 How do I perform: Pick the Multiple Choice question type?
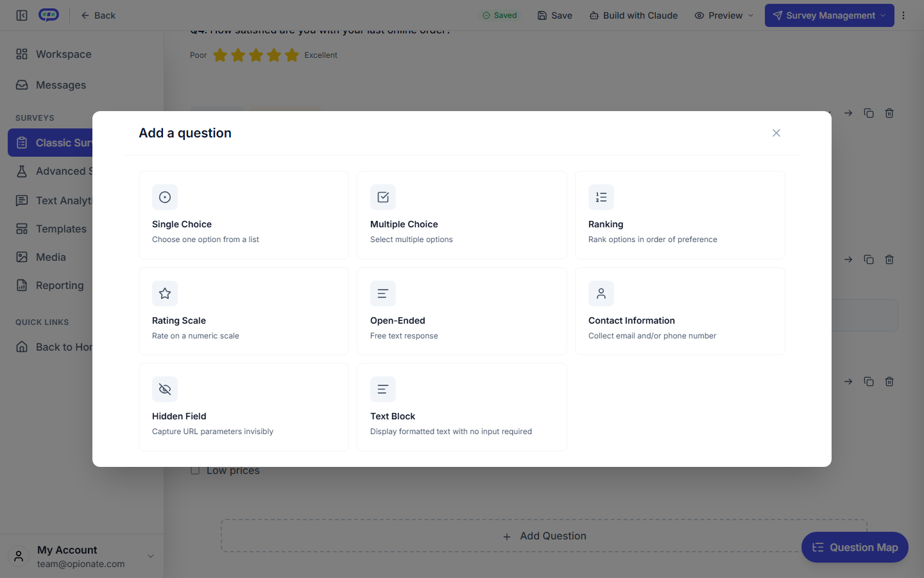coord(462,215)
